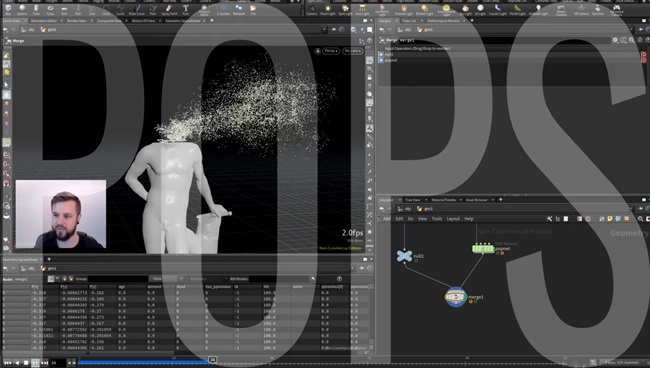Select the Metaball shelf tool

(239, 9)
